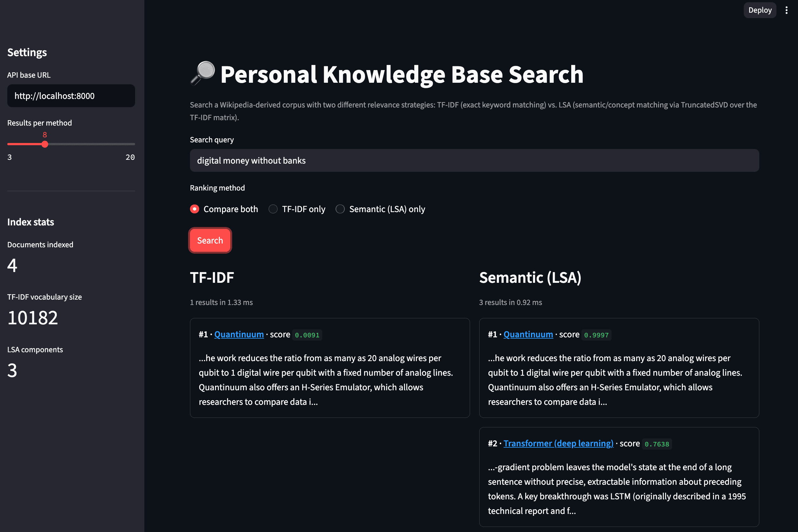Screen dimensions: 798x532
Task: Click the TF-IDF Quantinuum result snippet text
Action: point(326,380)
